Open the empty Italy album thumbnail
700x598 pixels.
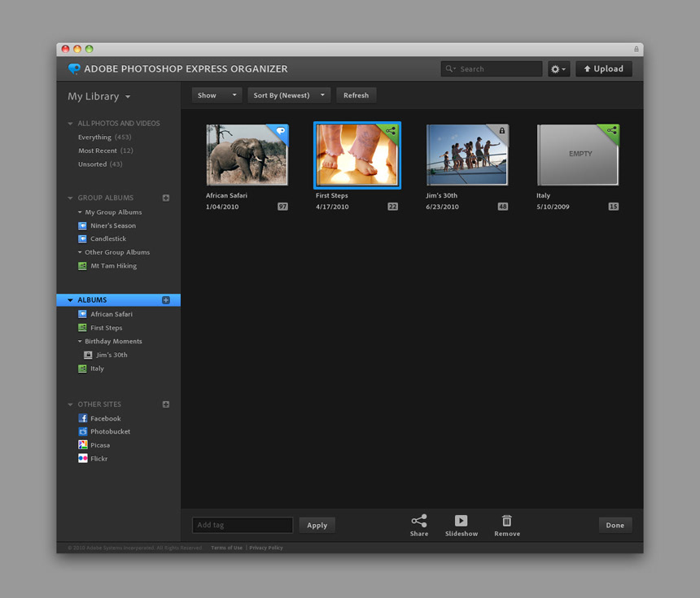(x=578, y=155)
